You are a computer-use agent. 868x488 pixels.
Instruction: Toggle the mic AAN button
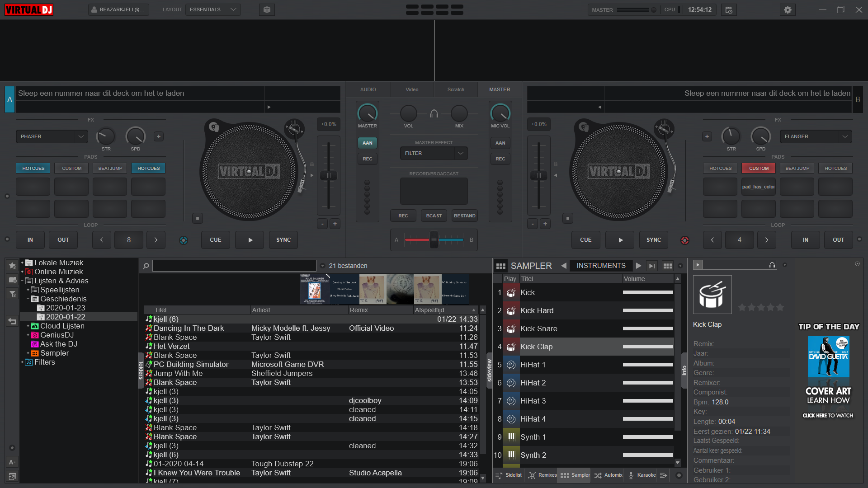[x=500, y=143]
